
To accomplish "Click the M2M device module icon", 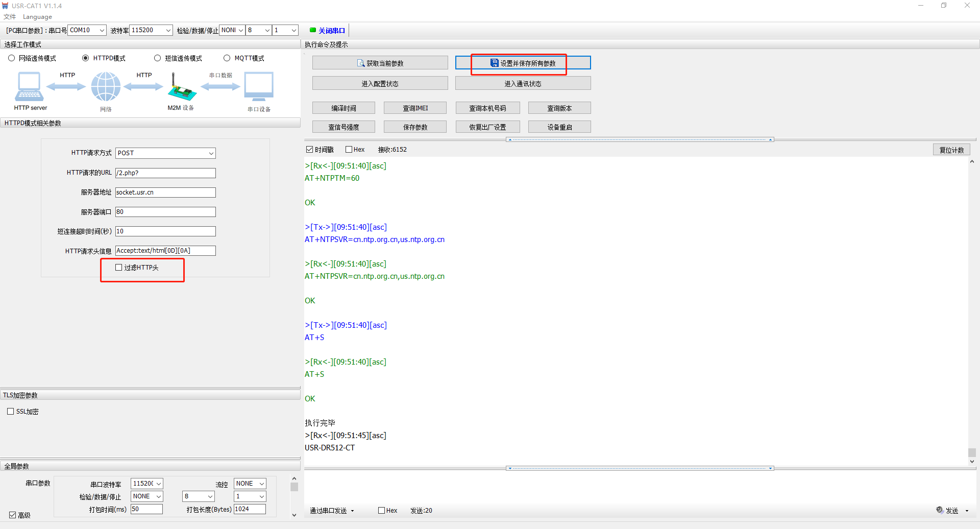I will (181, 88).
